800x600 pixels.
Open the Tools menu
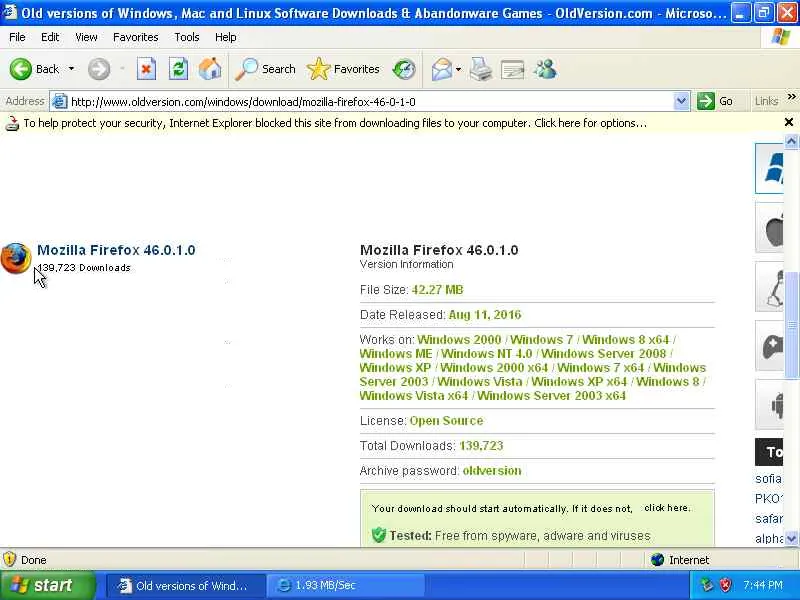click(x=187, y=37)
